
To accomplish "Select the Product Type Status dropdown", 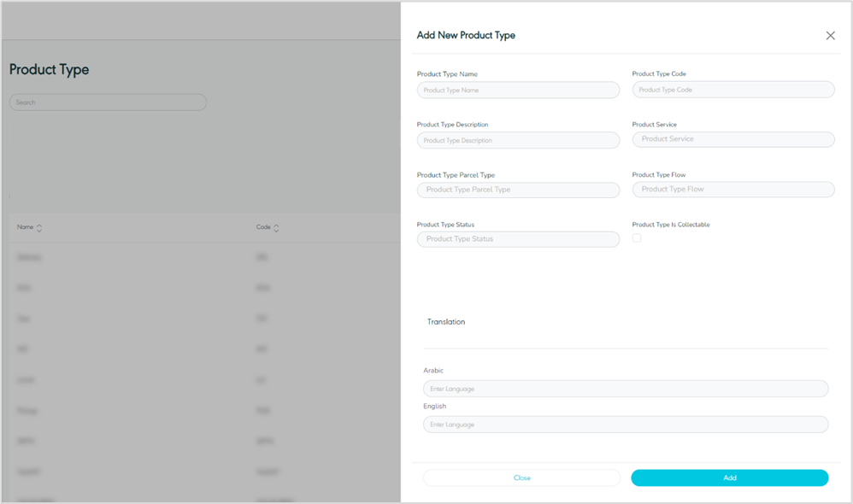I will pos(518,239).
